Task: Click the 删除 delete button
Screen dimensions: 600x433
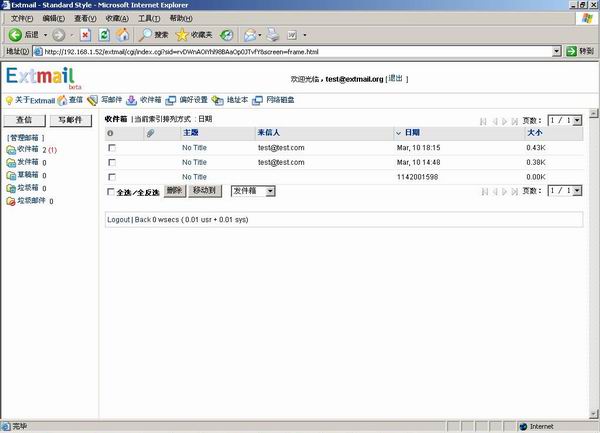Action: pos(174,190)
